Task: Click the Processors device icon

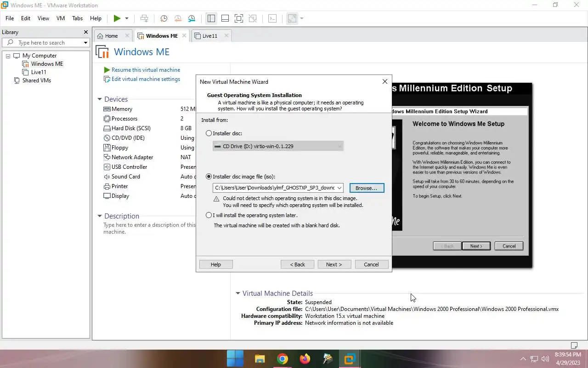Action: point(107,119)
